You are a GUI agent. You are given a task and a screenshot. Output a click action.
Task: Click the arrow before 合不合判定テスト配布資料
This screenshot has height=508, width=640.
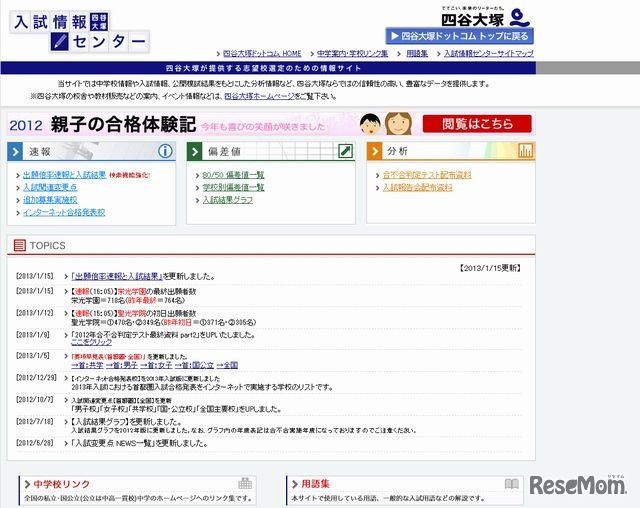click(x=378, y=175)
